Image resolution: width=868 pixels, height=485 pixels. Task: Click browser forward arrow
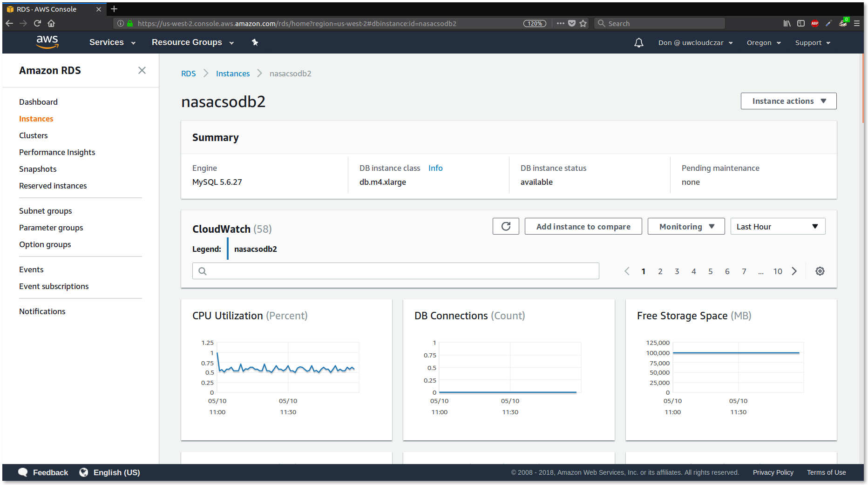click(23, 23)
